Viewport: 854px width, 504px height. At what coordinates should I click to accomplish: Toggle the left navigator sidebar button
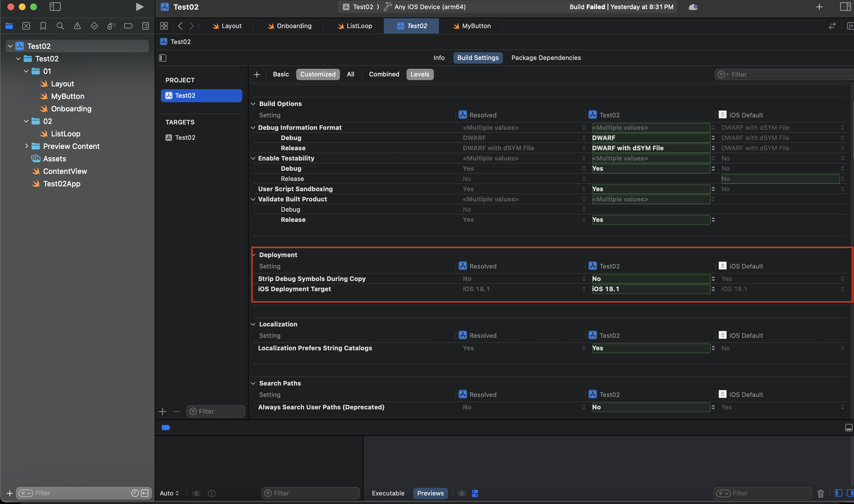pos(55,7)
